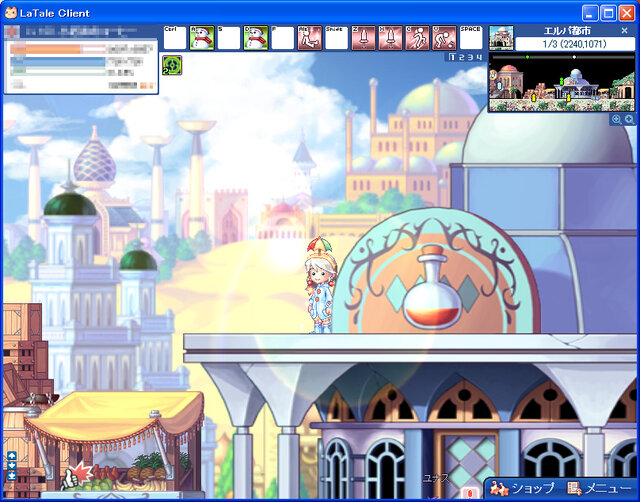The image size is (640, 502).
Task: Minimize the LaTale Client window
Action: tap(589, 13)
